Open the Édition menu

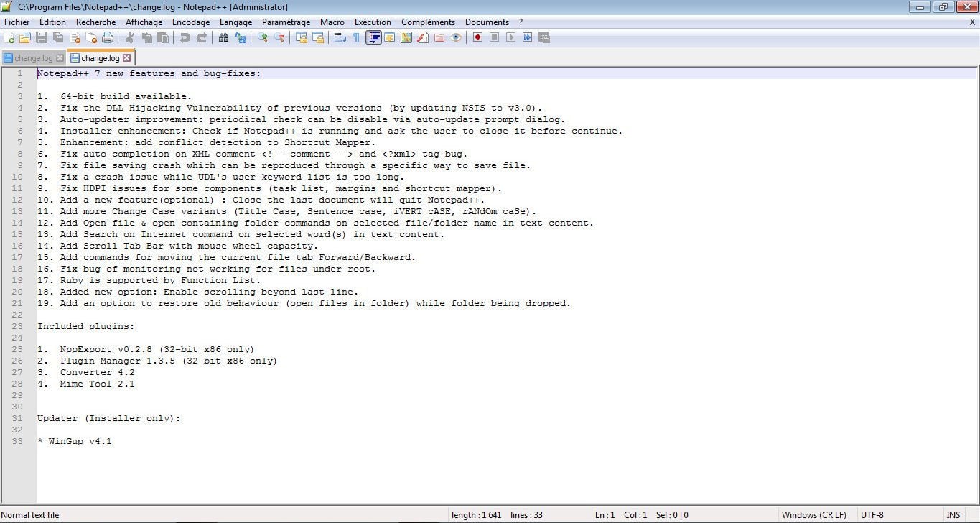[53, 22]
